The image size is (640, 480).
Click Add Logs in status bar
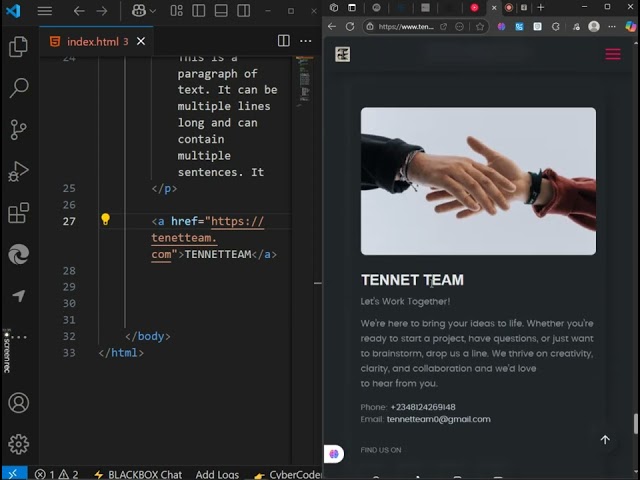point(217,474)
